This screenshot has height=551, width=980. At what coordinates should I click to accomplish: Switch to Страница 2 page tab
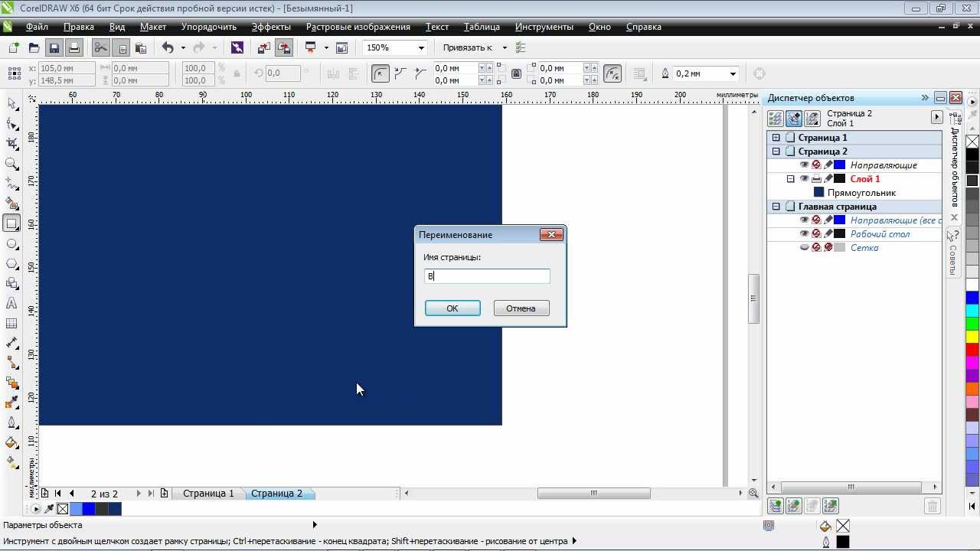pos(277,494)
